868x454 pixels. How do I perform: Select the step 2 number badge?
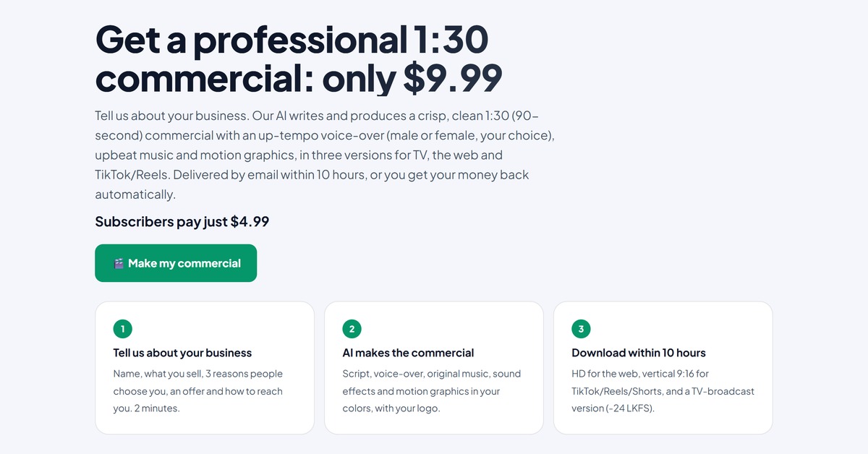(x=352, y=329)
